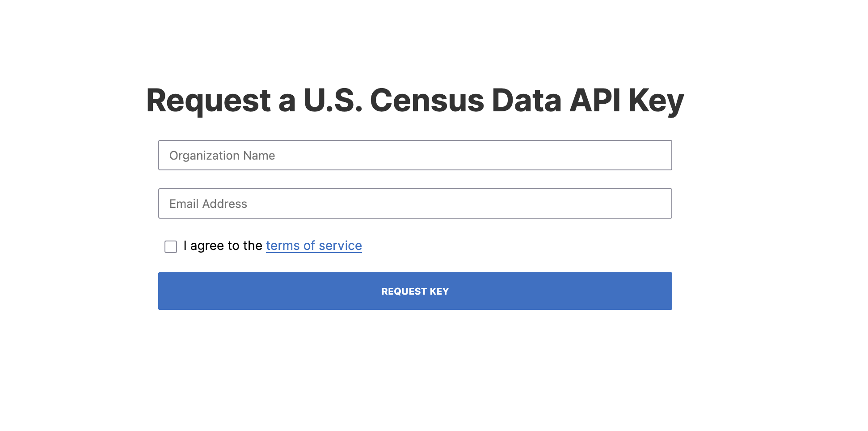Click 'Request a U.S. Census Data API Key' title
This screenshot has width=868, height=431.
[415, 100]
